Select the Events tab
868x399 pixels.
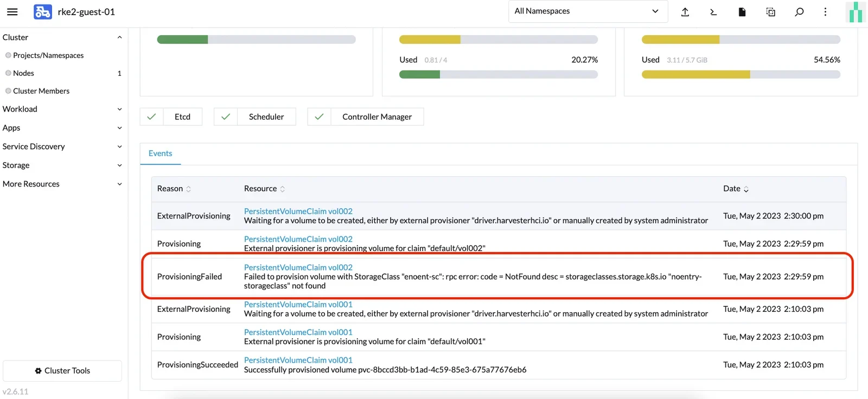coord(161,153)
